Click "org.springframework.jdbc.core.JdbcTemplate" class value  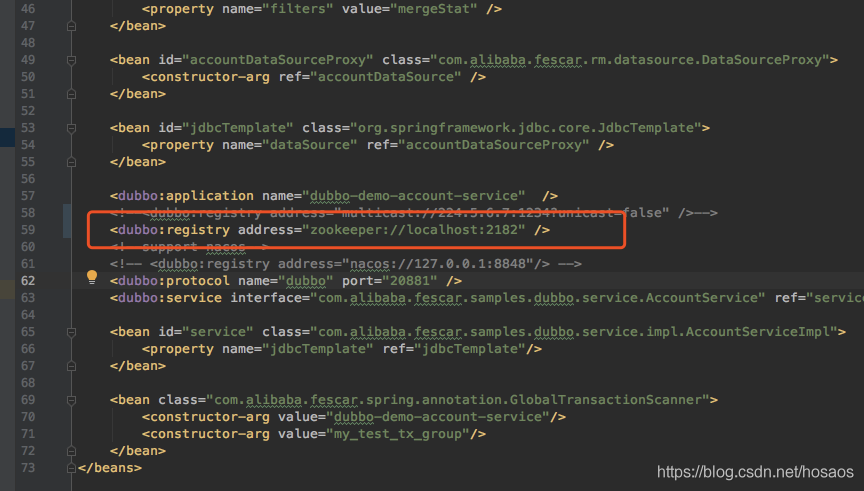[x=530, y=128]
